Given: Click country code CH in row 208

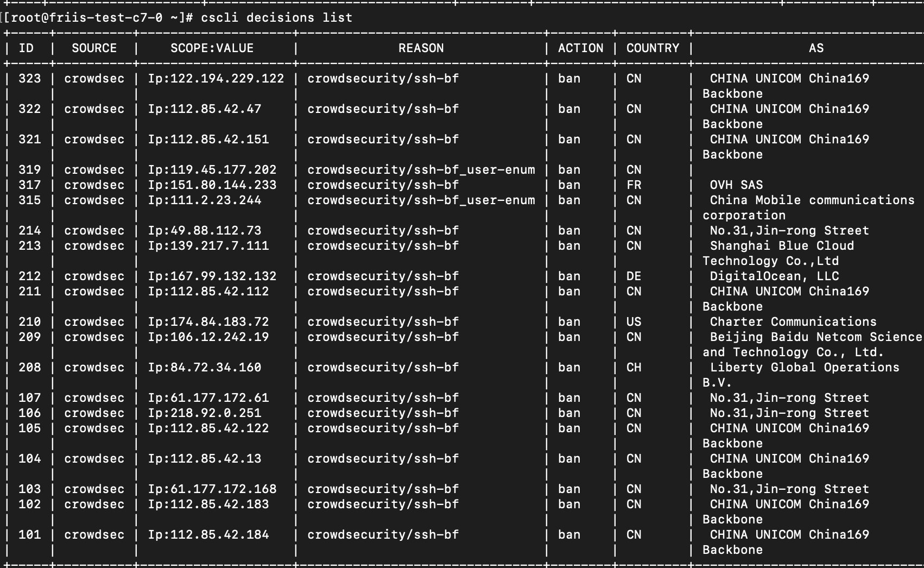Looking at the screenshot, I should [634, 368].
